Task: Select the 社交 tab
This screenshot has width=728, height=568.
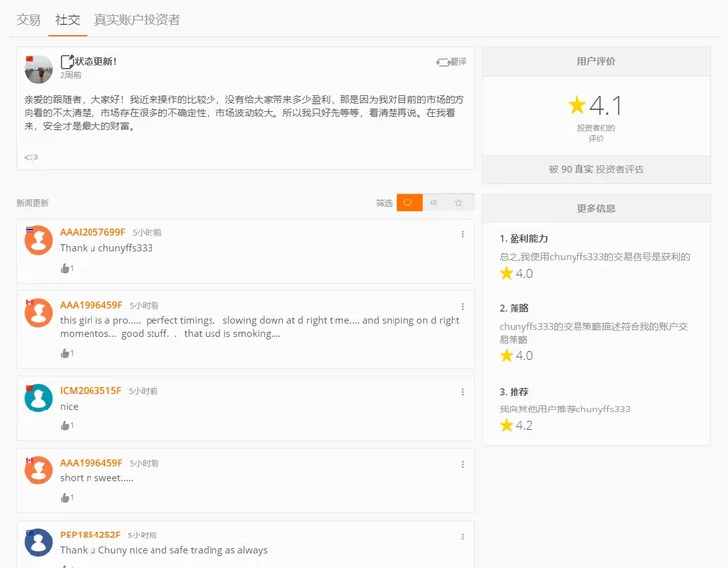Action: coord(67,20)
